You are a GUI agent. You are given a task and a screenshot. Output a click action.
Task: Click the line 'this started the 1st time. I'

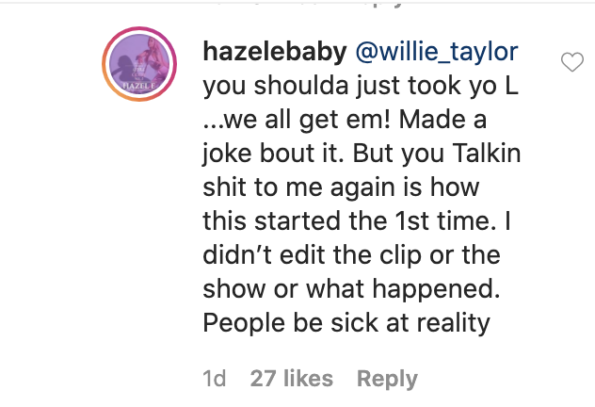[357, 221]
